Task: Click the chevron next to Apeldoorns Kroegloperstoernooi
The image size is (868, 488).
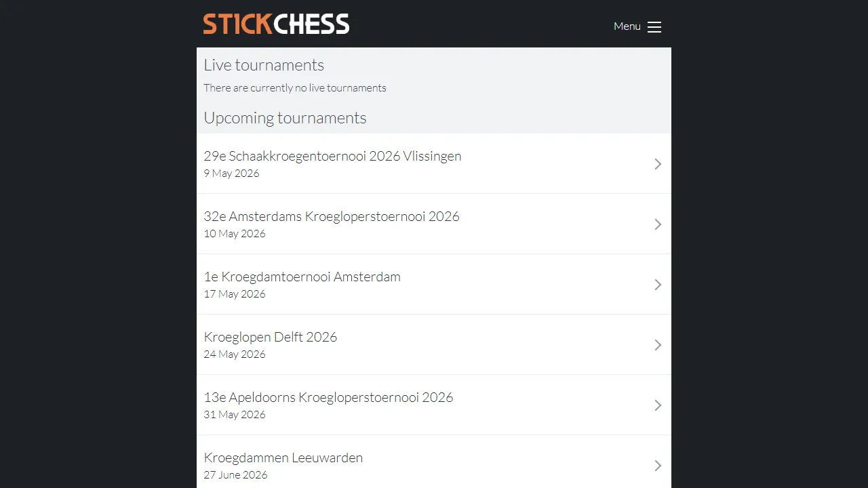Action: 657,405
